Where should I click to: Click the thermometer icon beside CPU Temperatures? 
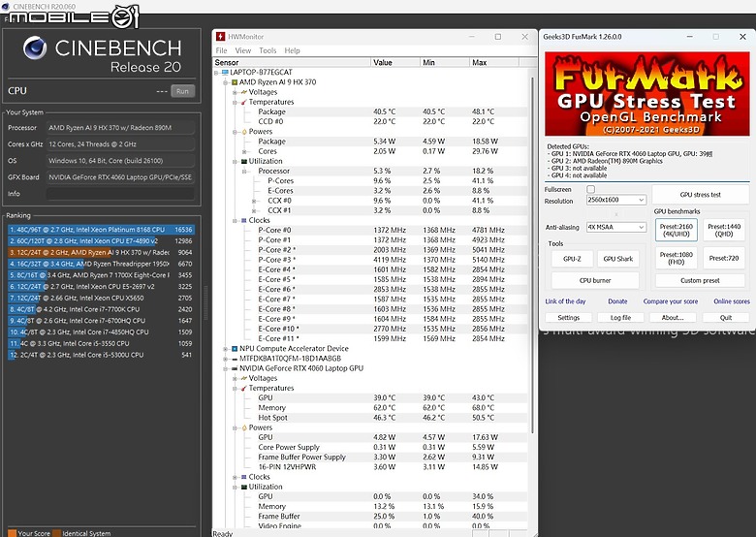coord(244,102)
